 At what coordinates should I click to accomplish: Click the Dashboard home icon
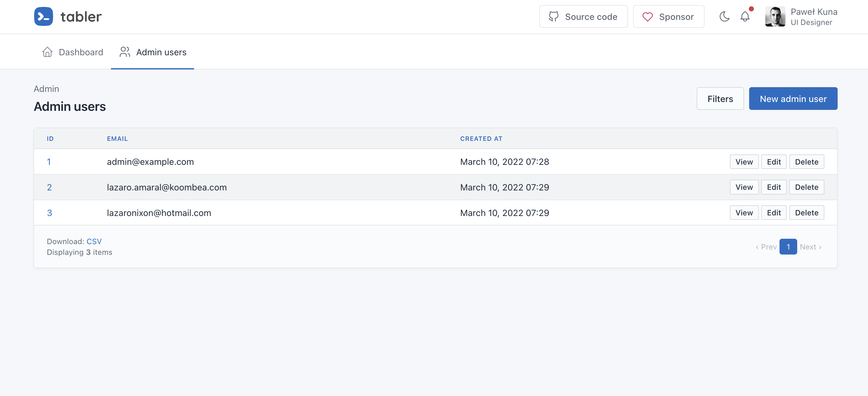pos(47,52)
